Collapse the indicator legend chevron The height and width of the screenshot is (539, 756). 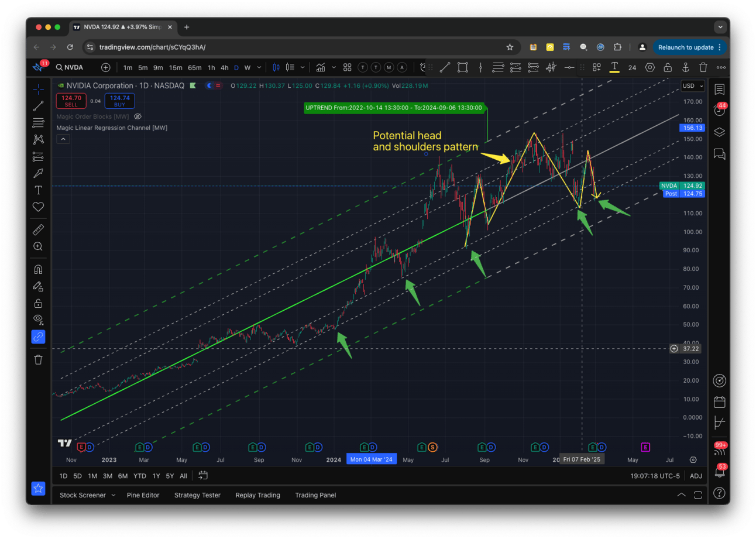pos(63,139)
